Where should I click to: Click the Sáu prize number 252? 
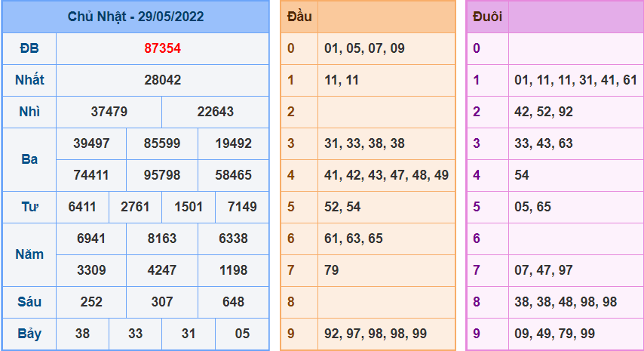pyautogui.click(x=91, y=302)
